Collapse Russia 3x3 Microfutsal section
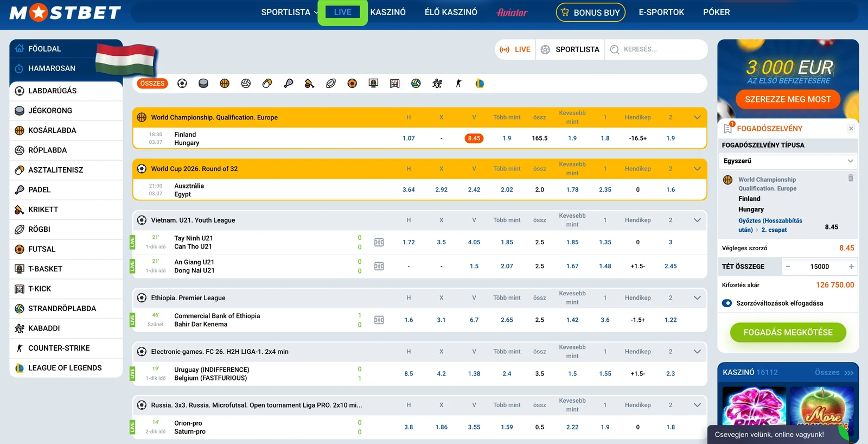Viewport: 868px width, 444px height. tap(697, 405)
